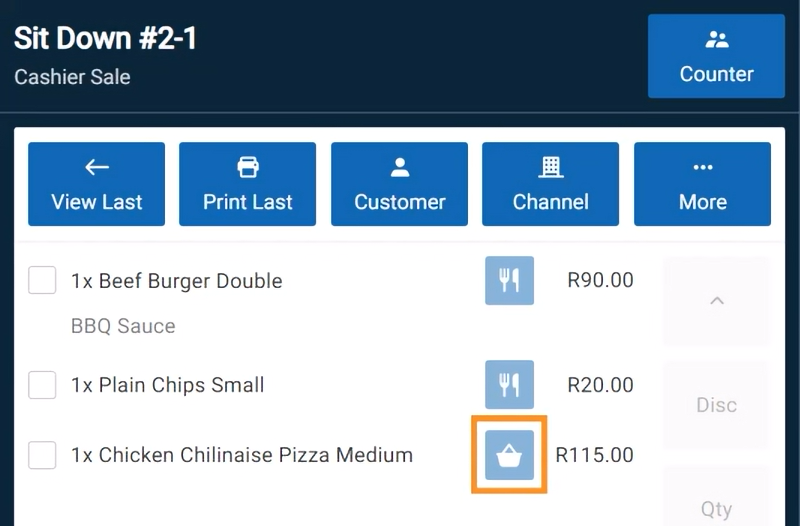Click the Disc discount button
This screenshot has width=800, height=526.
click(x=716, y=405)
